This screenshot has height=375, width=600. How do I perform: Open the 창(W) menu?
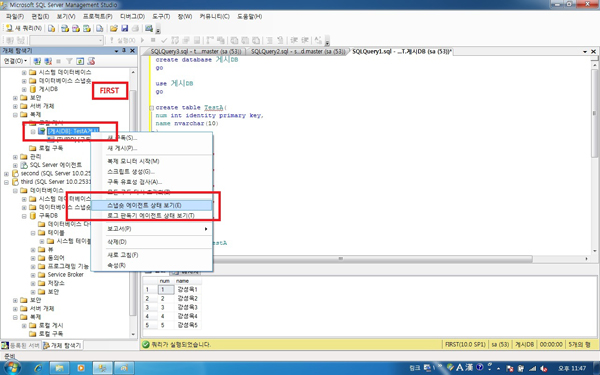click(185, 16)
